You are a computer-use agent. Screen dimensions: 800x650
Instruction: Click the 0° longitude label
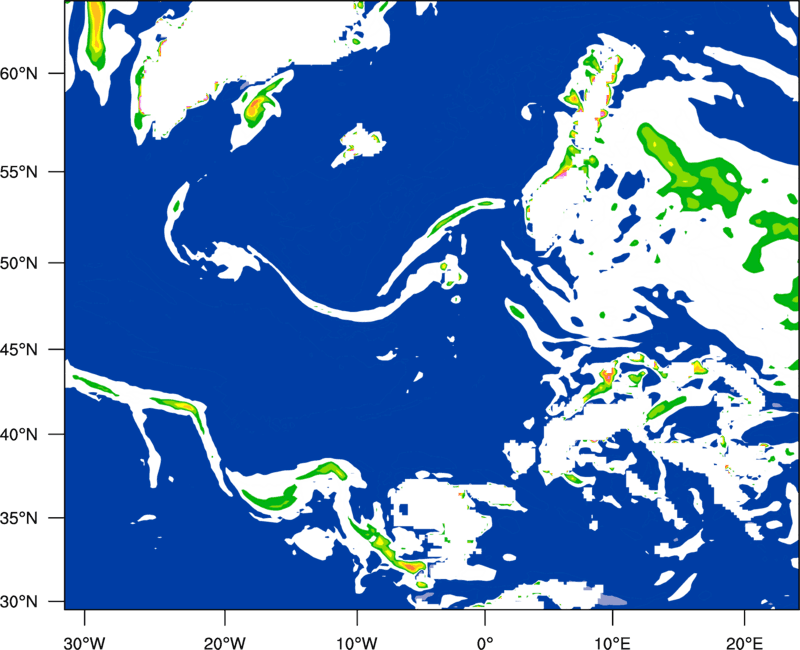pos(485,642)
